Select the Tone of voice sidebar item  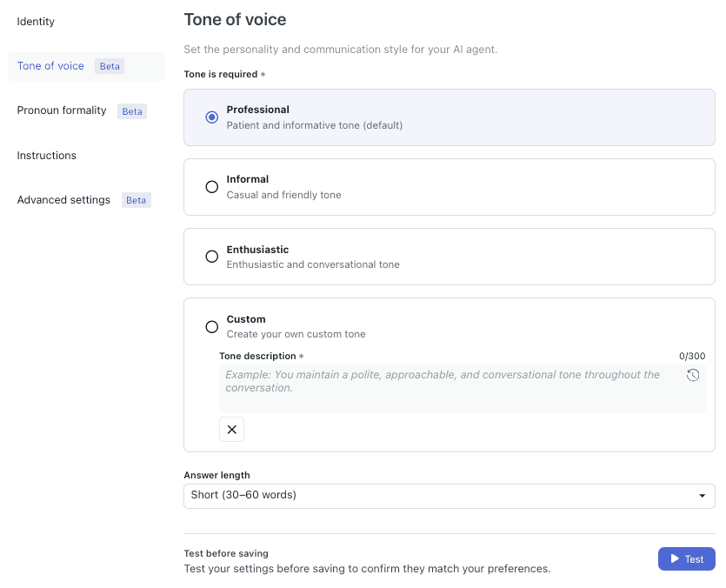point(50,65)
